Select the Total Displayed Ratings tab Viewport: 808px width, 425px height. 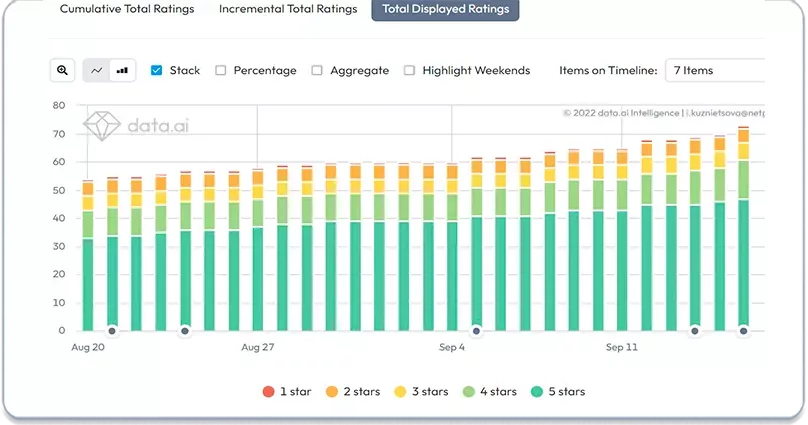[x=445, y=9]
